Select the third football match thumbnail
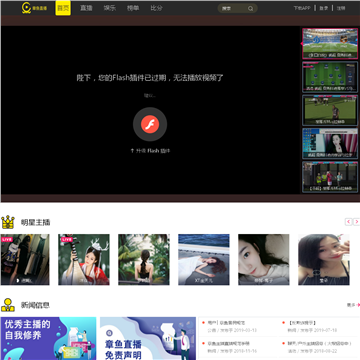The width and height of the screenshot is (360, 360). click(330, 110)
